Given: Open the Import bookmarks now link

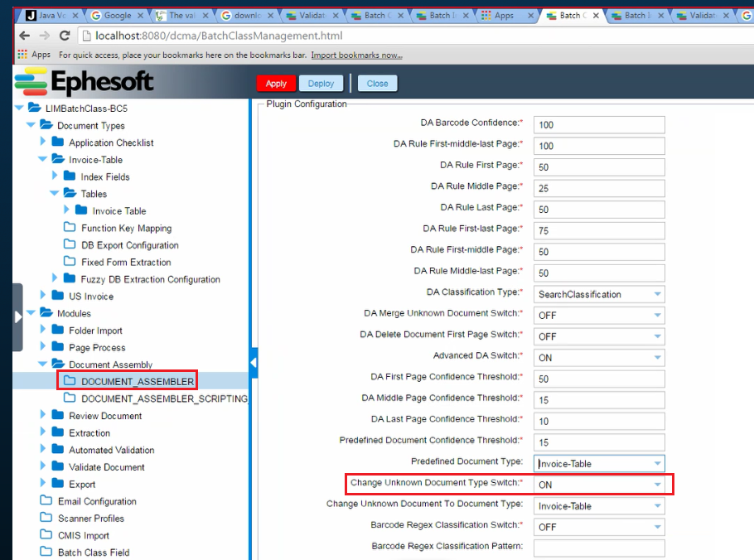Looking at the screenshot, I should pyautogui.click(x=356, y=55).
